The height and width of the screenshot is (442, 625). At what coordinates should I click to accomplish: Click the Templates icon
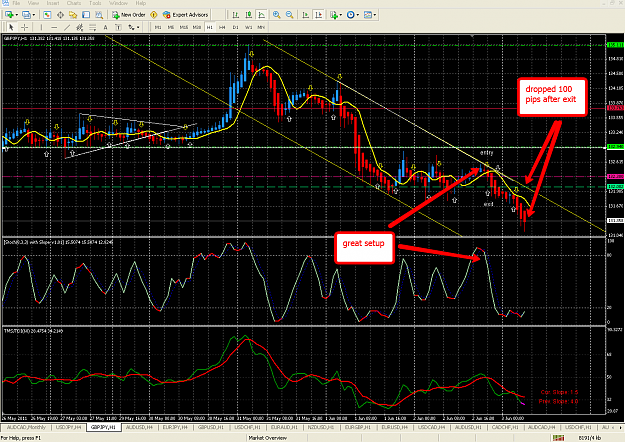tap(368, 15)
